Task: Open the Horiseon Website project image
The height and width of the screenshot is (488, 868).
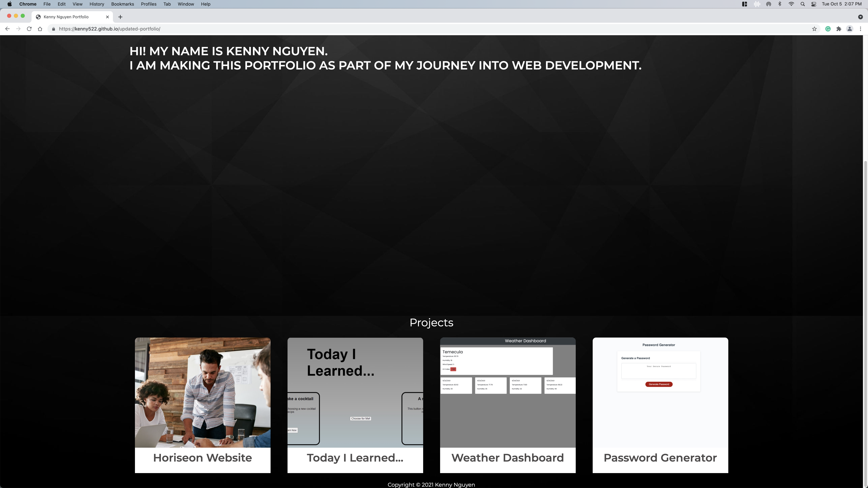Action: [x=203, y=392]
